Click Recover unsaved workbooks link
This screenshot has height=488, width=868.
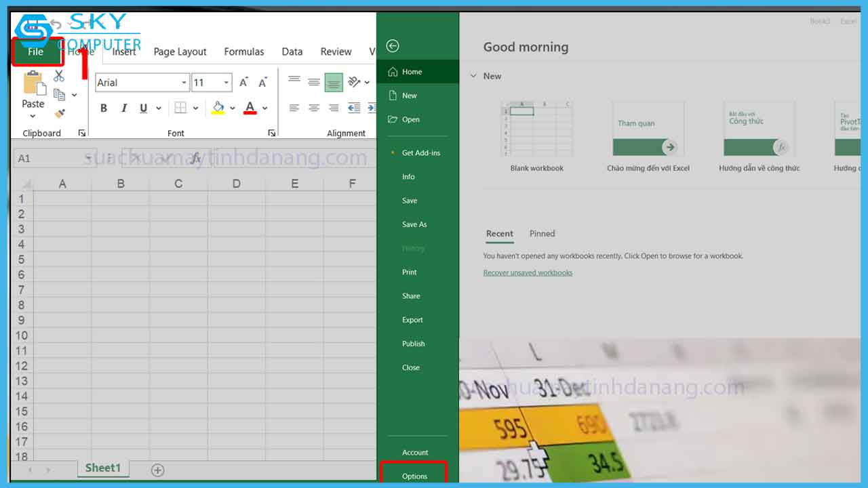(x=528, y=272)
